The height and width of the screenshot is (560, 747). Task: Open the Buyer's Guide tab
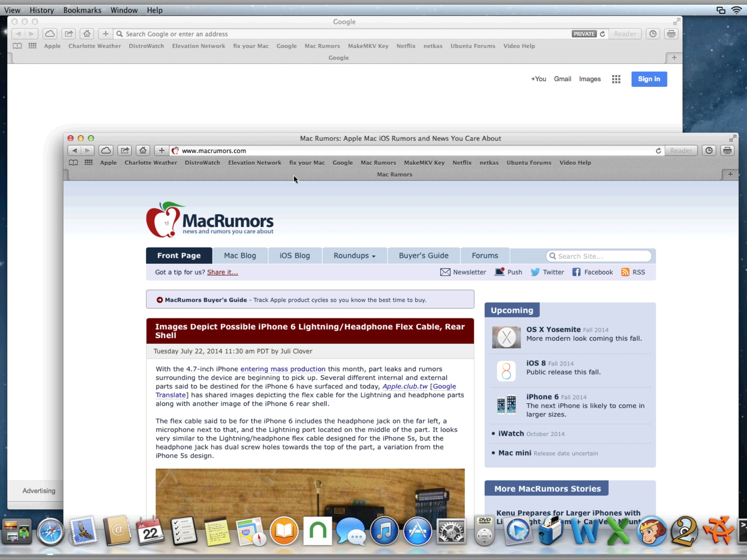tap(424, 256)
